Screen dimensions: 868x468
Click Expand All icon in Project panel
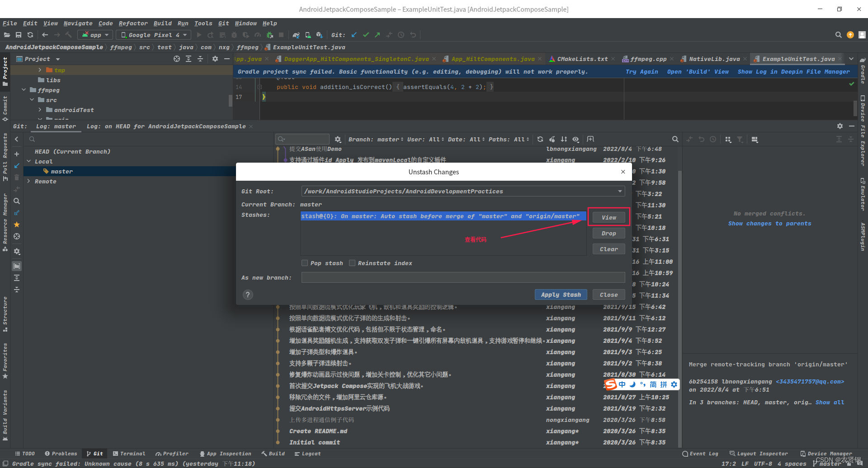(189, 59)
